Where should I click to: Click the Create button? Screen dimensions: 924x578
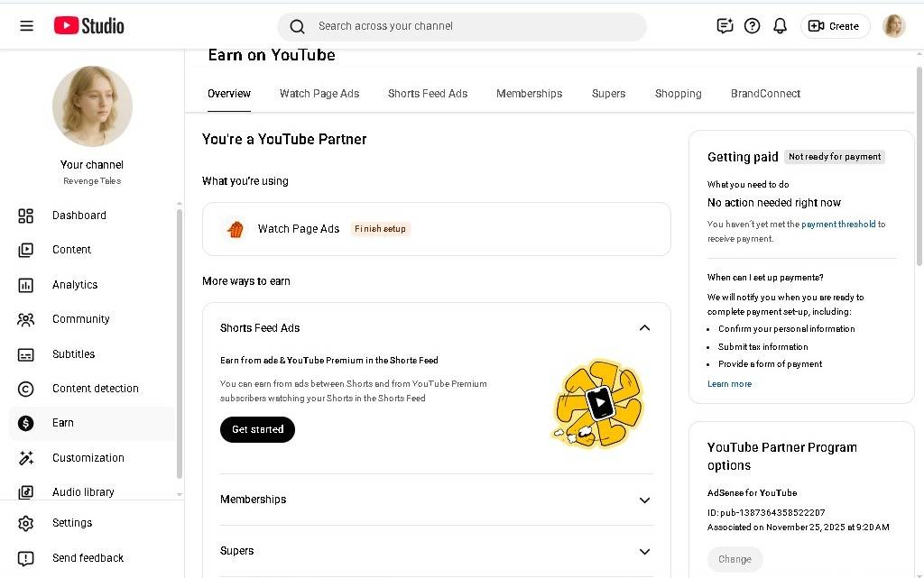coord(835,26)
